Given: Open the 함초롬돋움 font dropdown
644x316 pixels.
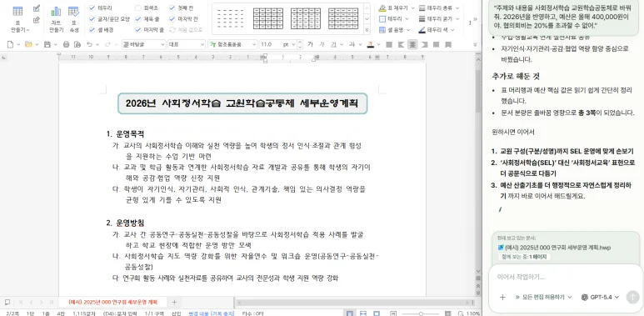Looking at the screenshot, I should tap(232, 44).
